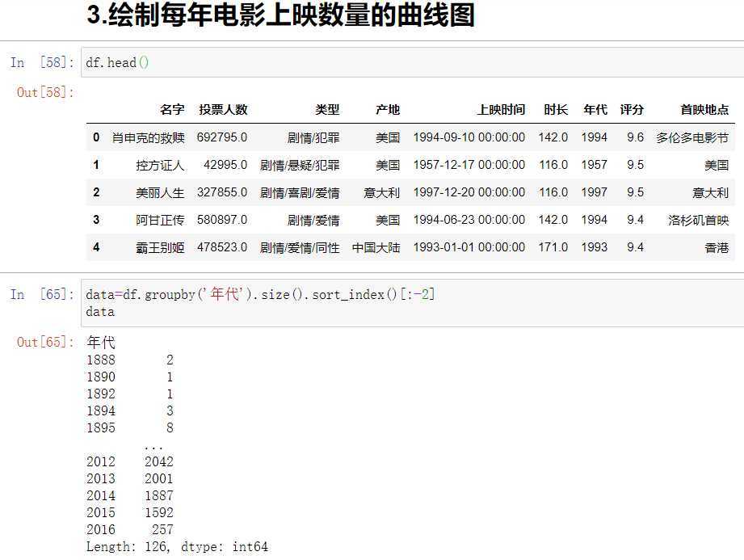Click the date 1994-06-23 00:00:00

pos(469,221)
